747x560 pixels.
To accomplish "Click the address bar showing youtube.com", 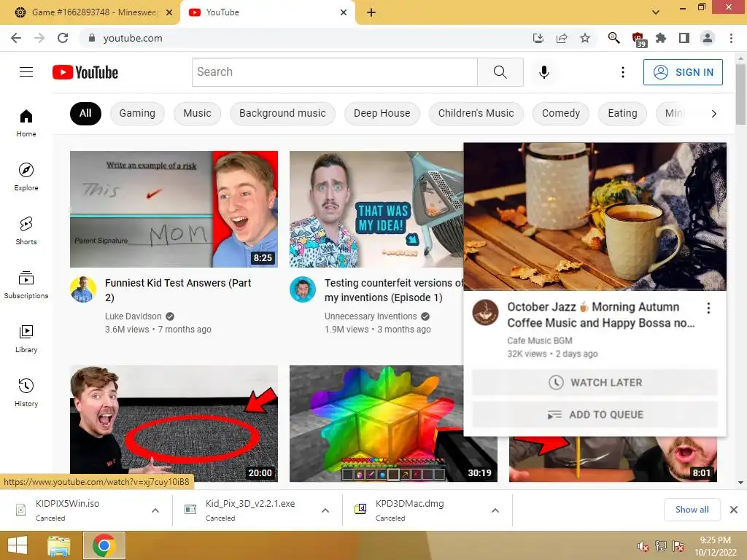I will tap(305, 38).
